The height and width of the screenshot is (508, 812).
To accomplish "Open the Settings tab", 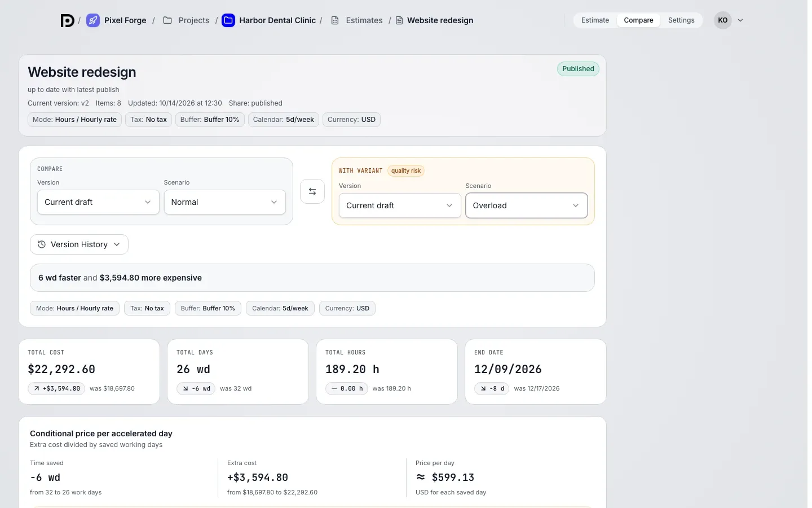I will (681, 20).
